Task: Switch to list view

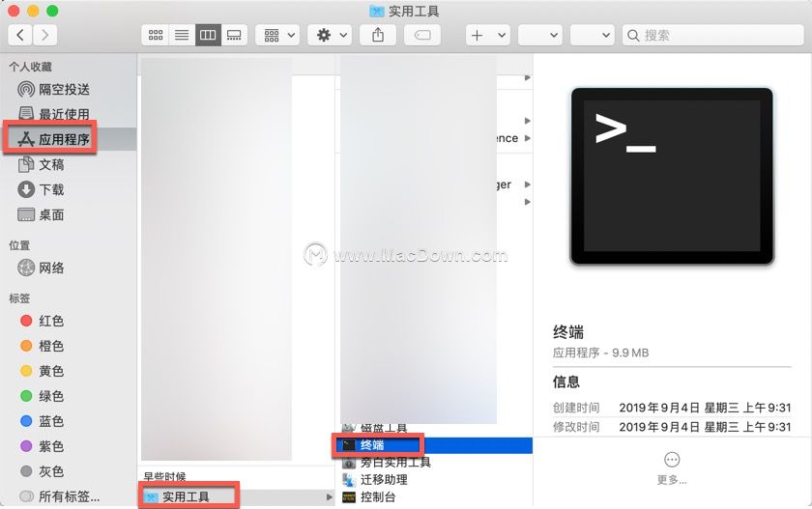Action: [x=182, y=35]
